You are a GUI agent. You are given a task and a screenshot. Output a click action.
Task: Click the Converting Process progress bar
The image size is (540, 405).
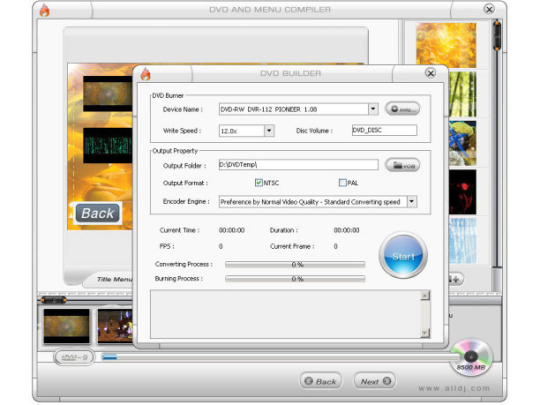click(295, 264)
